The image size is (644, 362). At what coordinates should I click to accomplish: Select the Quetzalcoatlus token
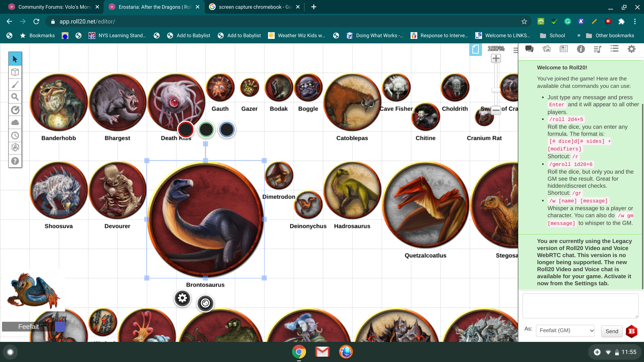click(x=425, y=204)
